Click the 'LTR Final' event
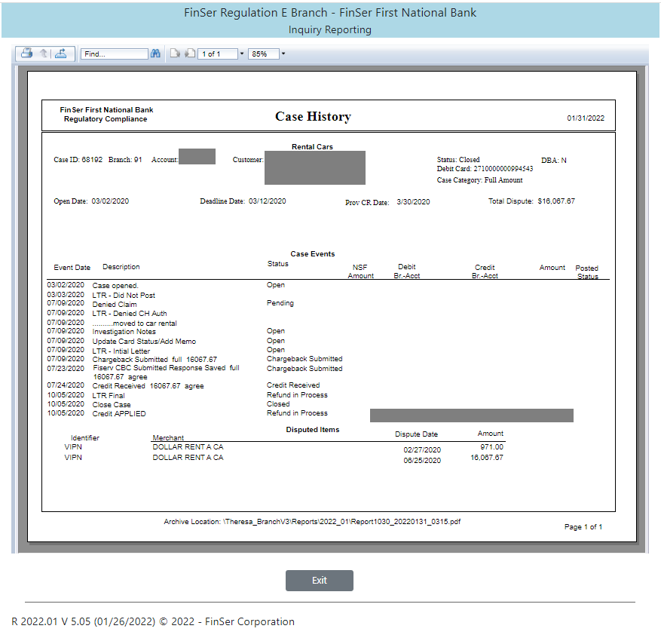 tap(109, 396)
